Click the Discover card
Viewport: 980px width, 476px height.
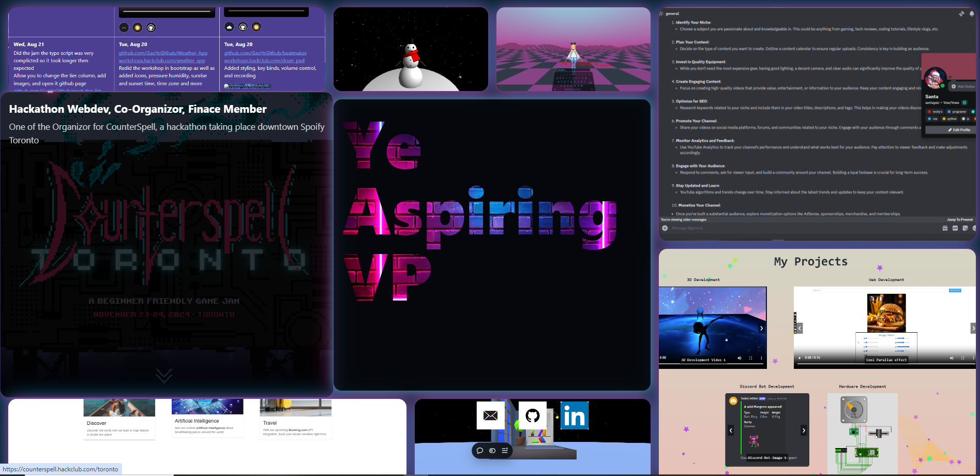click(x=119, y=419)
